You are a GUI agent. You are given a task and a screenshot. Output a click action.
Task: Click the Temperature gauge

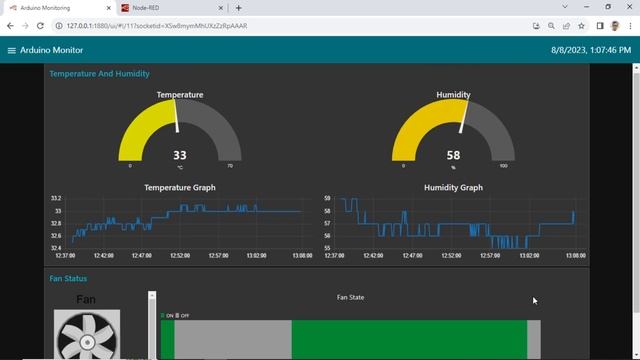click(x=180, y=131)
